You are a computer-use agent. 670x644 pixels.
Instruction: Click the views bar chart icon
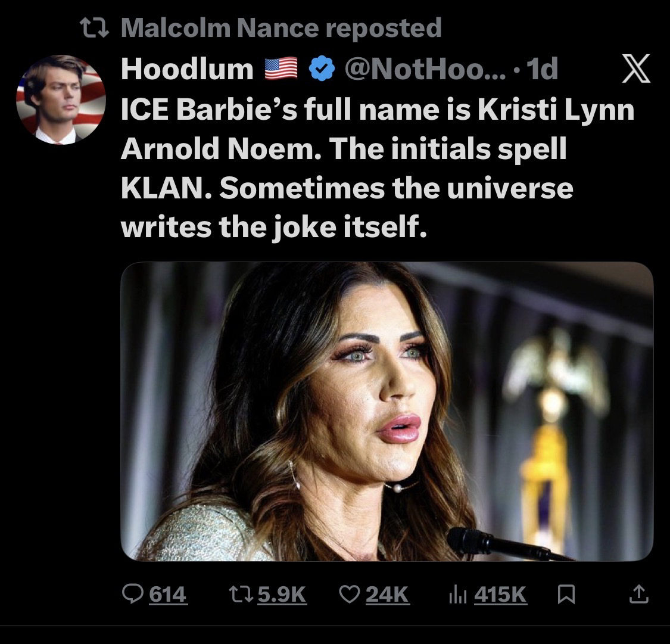click(456, 593)
